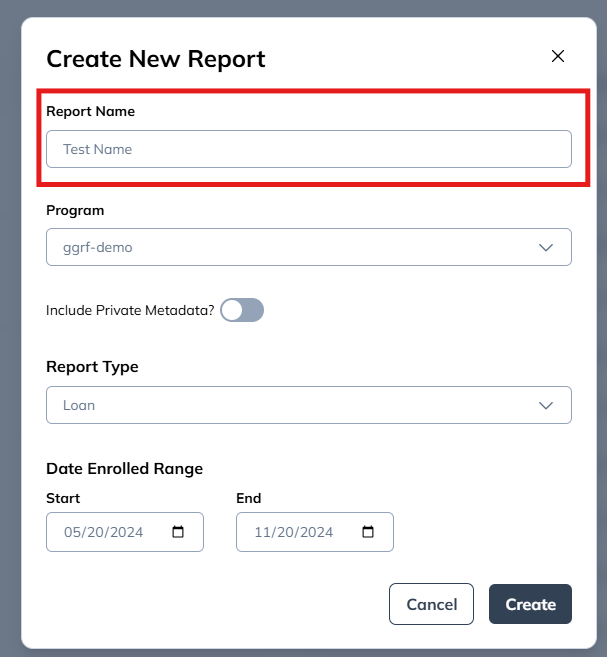The image size is (607, 657).
Task: Open the End date calendar picker icon
Action: [x=368, y=532]
